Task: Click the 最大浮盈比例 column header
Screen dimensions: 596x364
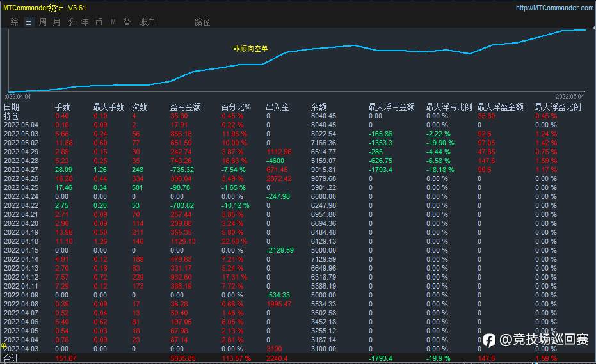Action: click(558, 107)
